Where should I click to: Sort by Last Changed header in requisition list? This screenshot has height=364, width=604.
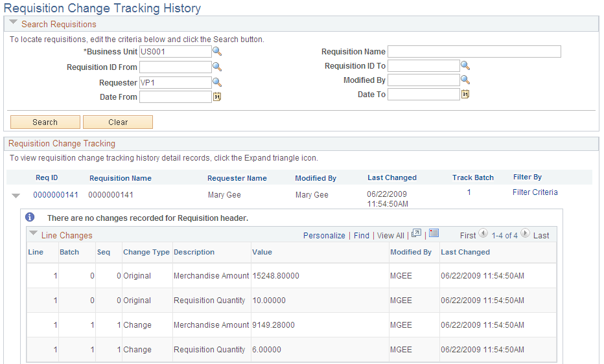(x=391, y=177)
